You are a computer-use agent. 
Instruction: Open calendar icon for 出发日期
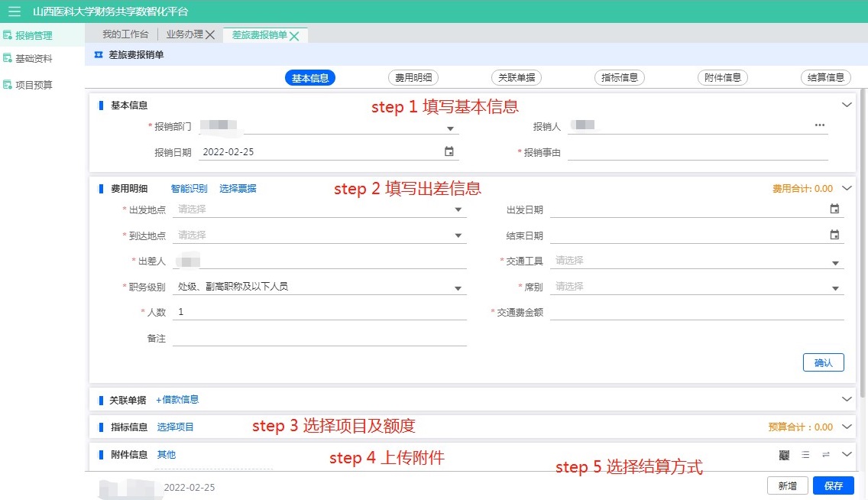tap(834, 209)
